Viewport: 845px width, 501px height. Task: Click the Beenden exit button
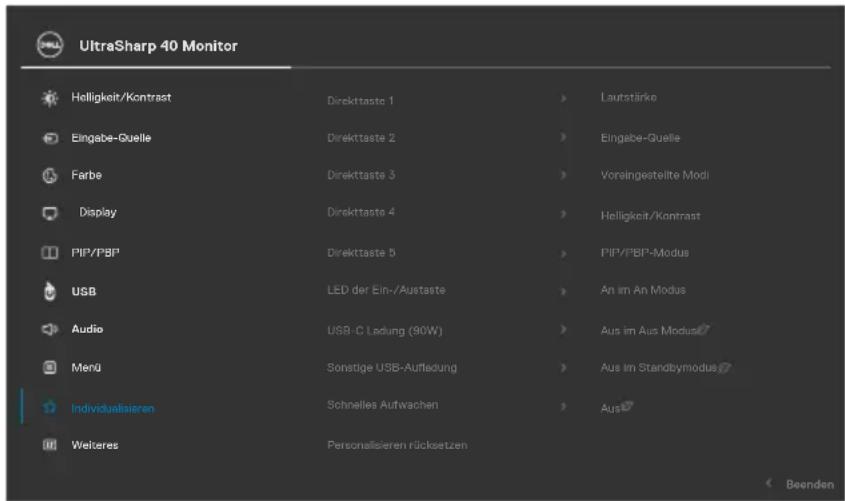[809, 484]
